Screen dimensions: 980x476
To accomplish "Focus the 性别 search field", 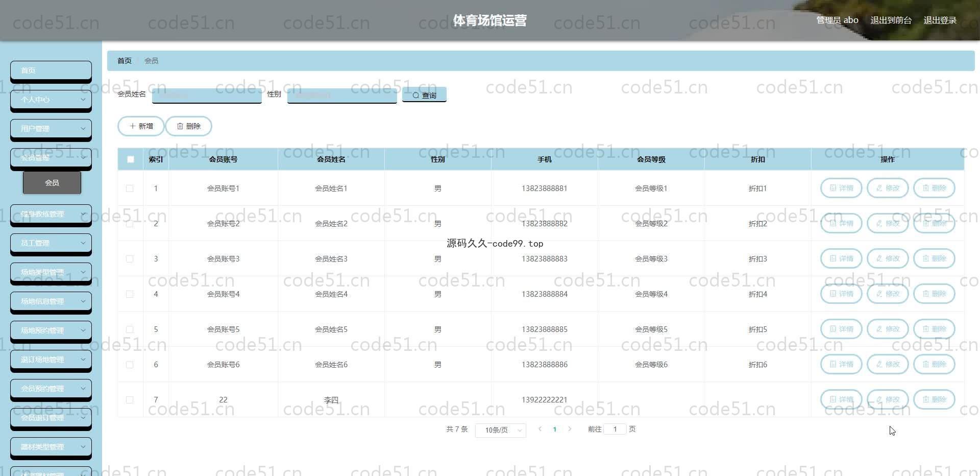I will (x=342, y=95).
